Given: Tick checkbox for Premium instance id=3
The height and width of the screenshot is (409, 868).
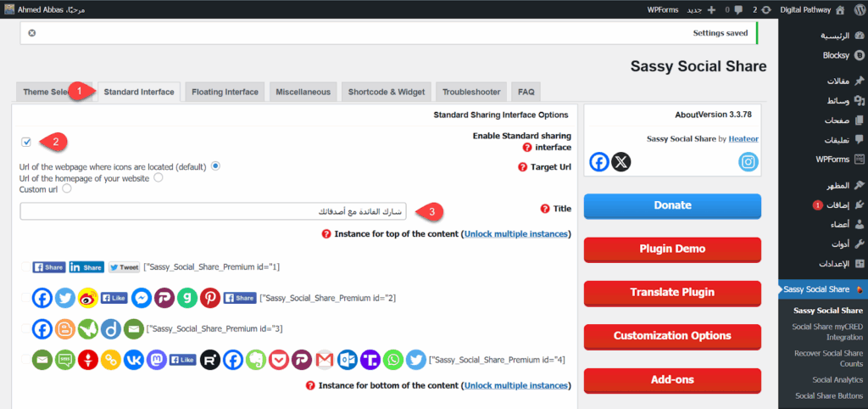Looking at the screenshot, I should [x=25, y=328].
